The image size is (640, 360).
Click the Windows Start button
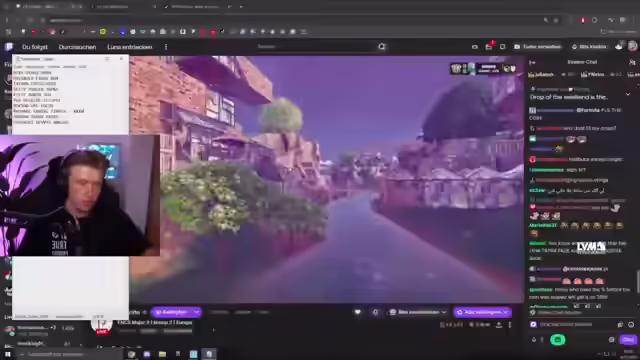coord(7,354)
